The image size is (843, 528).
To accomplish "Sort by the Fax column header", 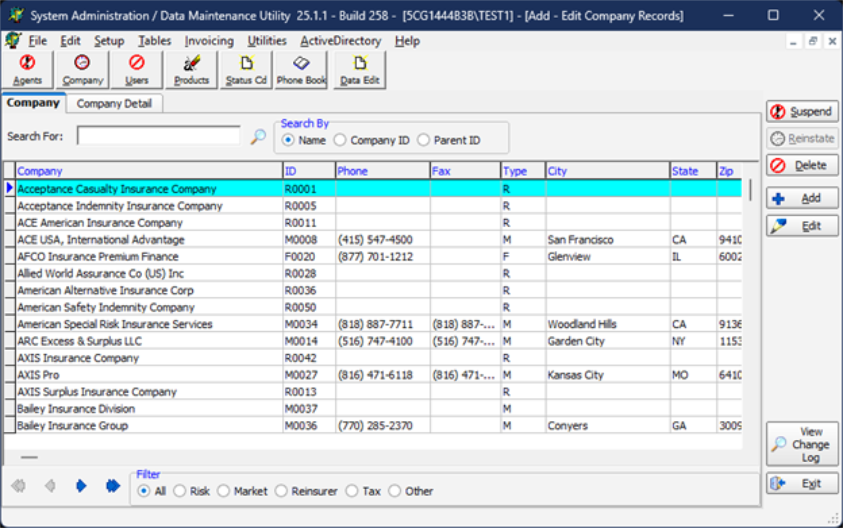I will (466, 171).
